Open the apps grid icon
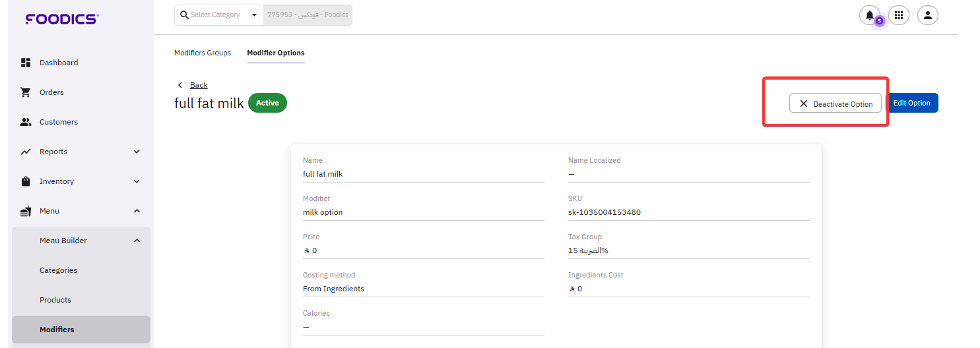Image resolution: width=980 pixels, height=348 pixels. tap(898, 15)
